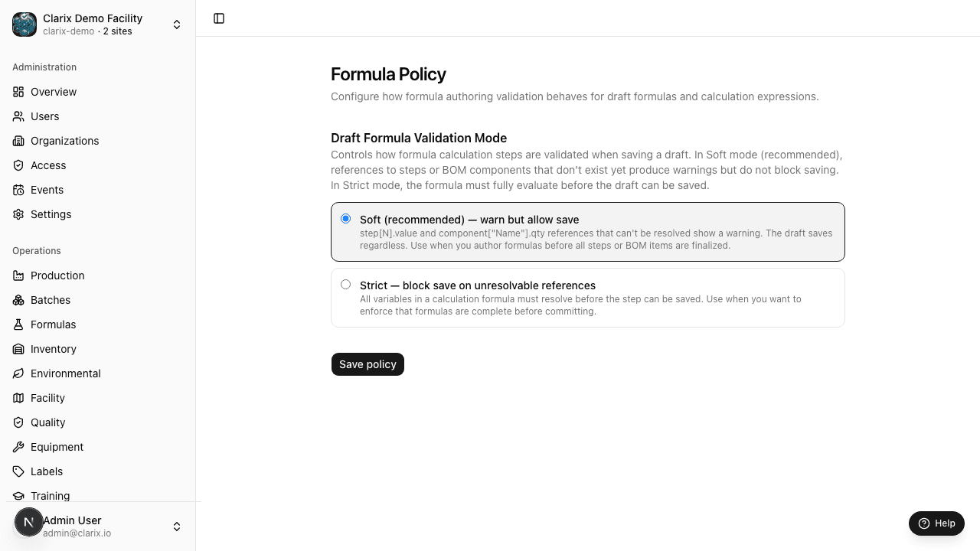The height and width of the screenshot is (551, 980).
Task: Click the Environmental leaf icon
Action: 18,373
